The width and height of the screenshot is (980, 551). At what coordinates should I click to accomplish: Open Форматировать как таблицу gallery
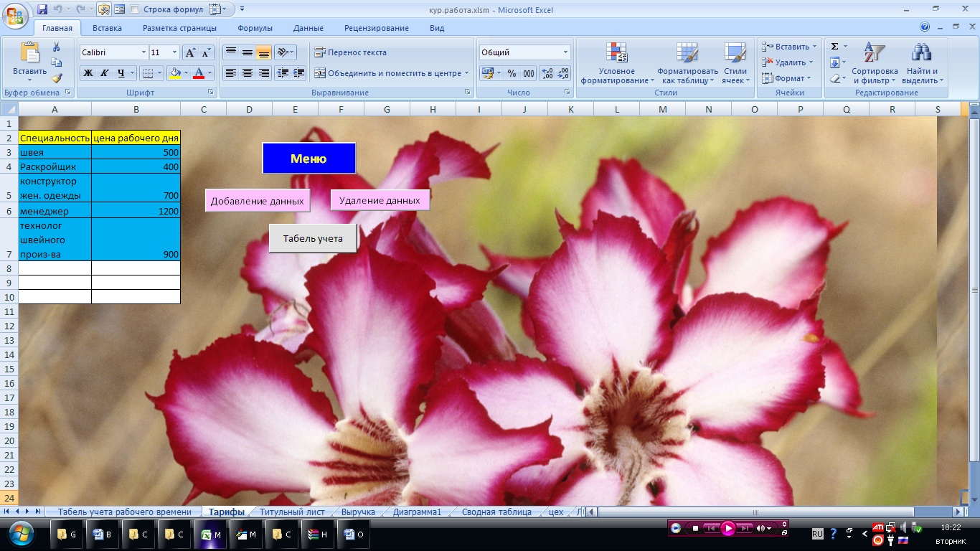(x=687, y=63)
